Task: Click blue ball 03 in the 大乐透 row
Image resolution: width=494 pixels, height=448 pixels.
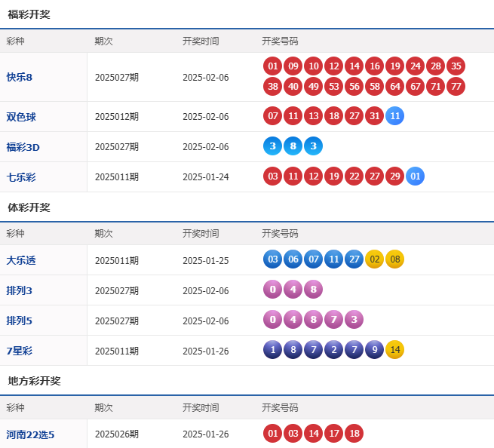Action: click(x=273, y=259)
